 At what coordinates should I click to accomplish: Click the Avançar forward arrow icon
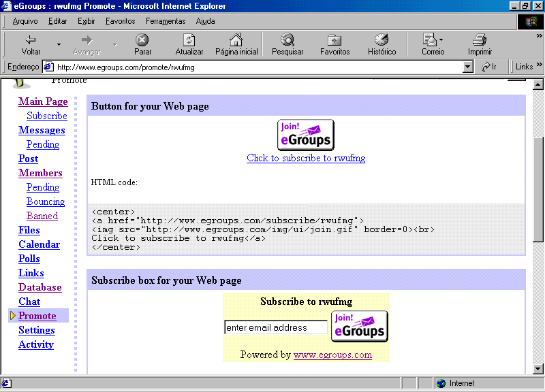(x=87, y=39)
